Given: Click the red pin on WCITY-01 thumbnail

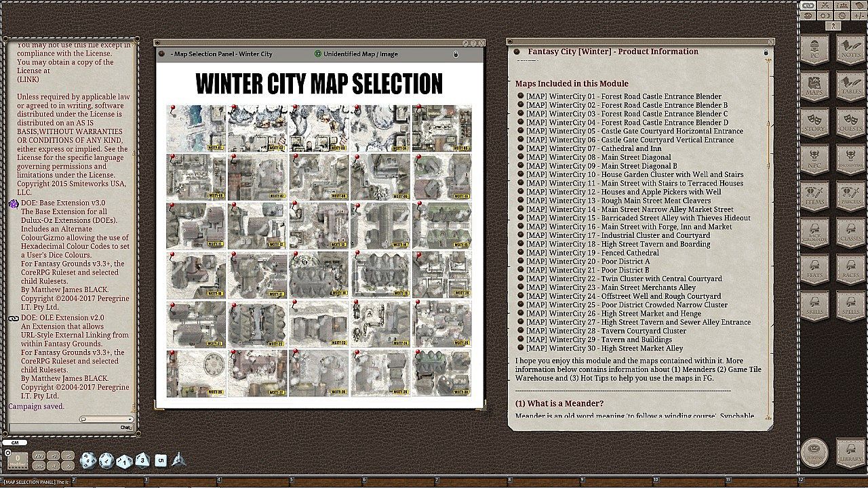Looking at the screenshot, I should pos(173,108).
